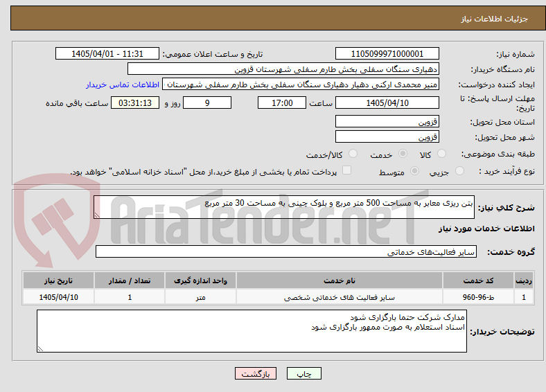Click the نام خدمت column header
Image resolution: width=546 pixels, height=392 pixels.
[339, 280]
